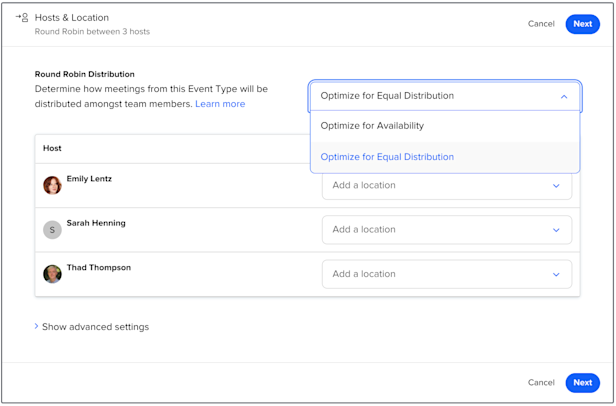Click the top Cancel button
The width and height of the screenshot is (616, 406).
point(541,24)
